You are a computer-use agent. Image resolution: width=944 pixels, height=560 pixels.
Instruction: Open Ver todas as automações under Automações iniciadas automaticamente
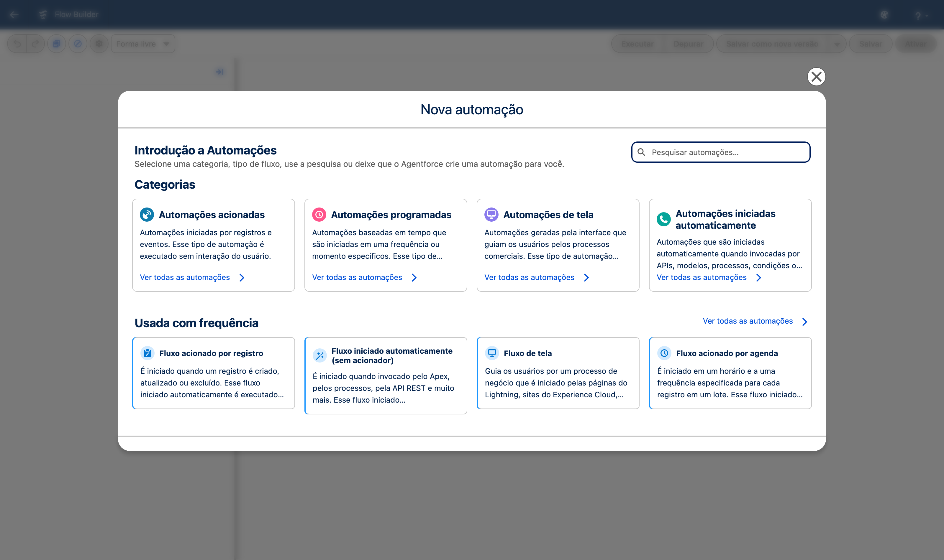point(701,277)
